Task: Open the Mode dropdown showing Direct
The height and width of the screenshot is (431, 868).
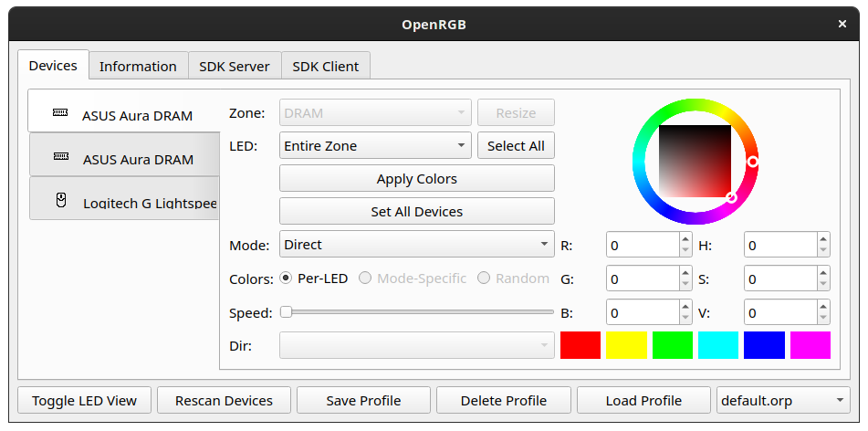Action: pos(417,245)
